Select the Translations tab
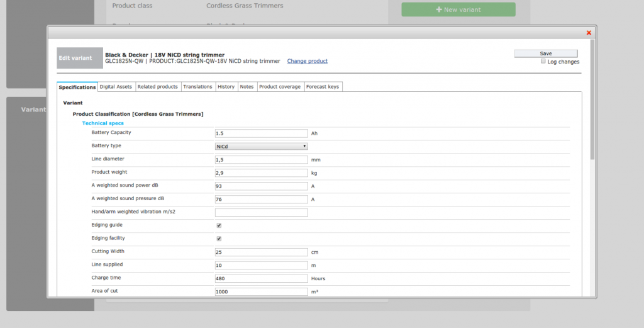The image size is (644, 328). pyautogui.click(x=197, y=87)
